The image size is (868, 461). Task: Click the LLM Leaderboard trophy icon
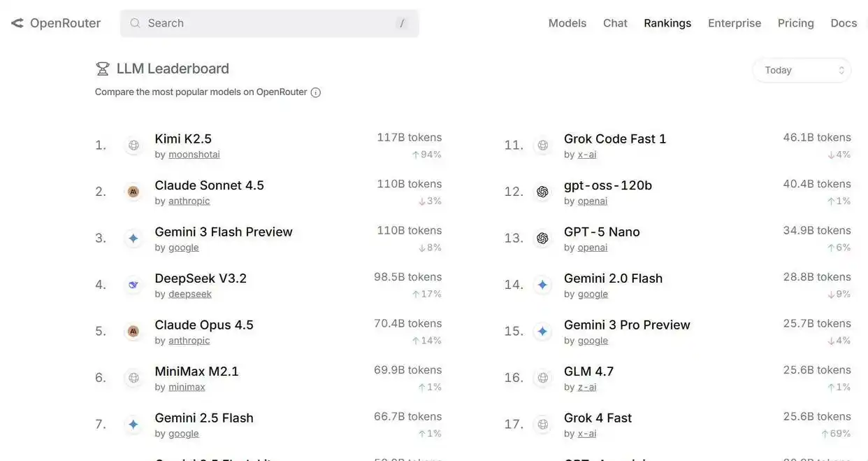pyautogui.click(x=103, y=69)
